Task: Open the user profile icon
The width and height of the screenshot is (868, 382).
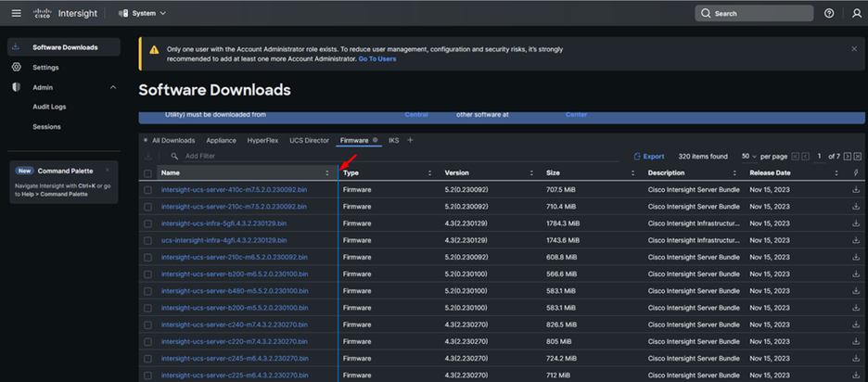Action: 856,13
